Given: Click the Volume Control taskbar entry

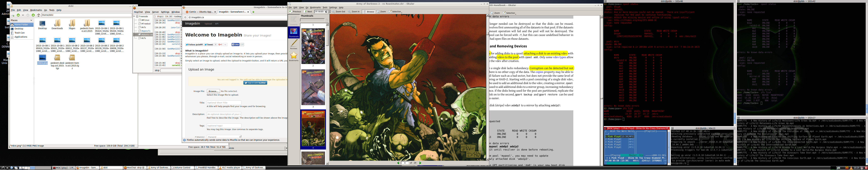Looking at the screenshot, I should tap(183, 168).
